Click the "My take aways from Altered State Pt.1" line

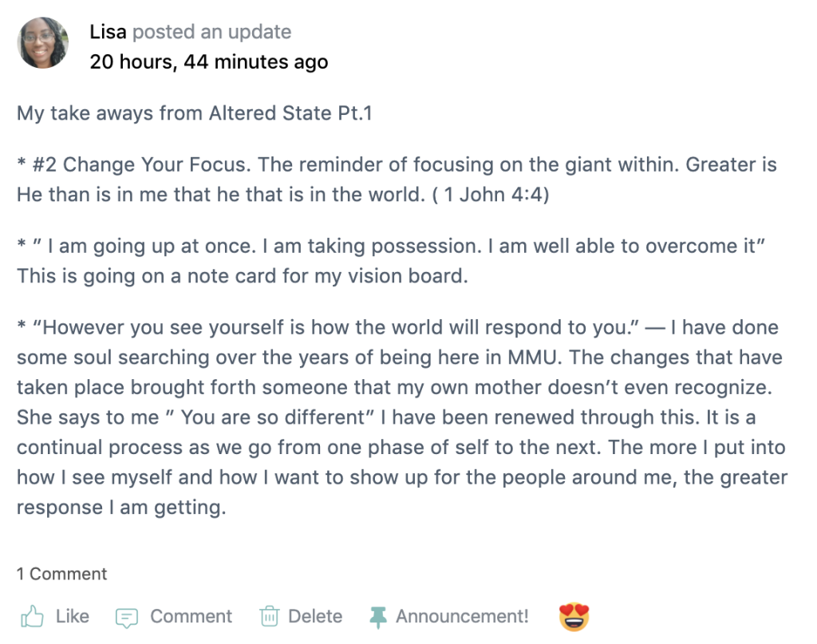195,113
